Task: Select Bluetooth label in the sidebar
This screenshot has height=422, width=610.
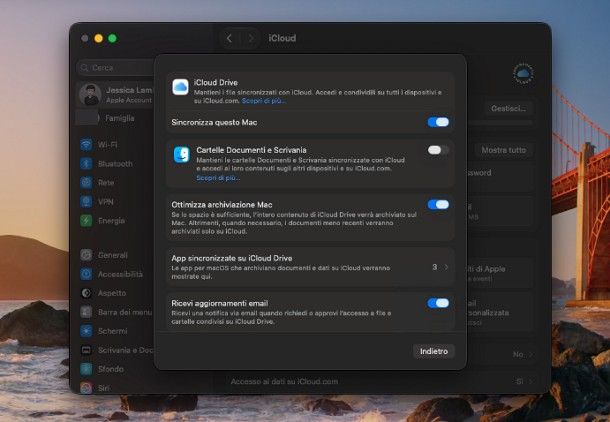Action: [x=115, y=164]
